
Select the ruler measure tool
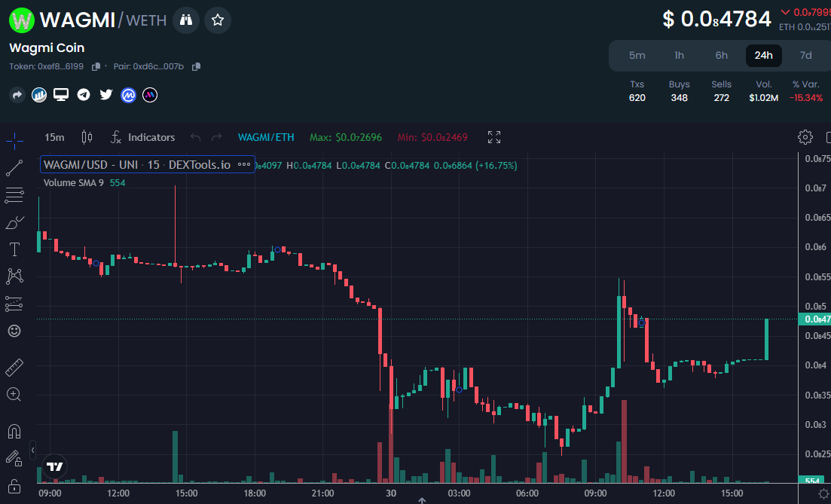click(x=14, y=368)
